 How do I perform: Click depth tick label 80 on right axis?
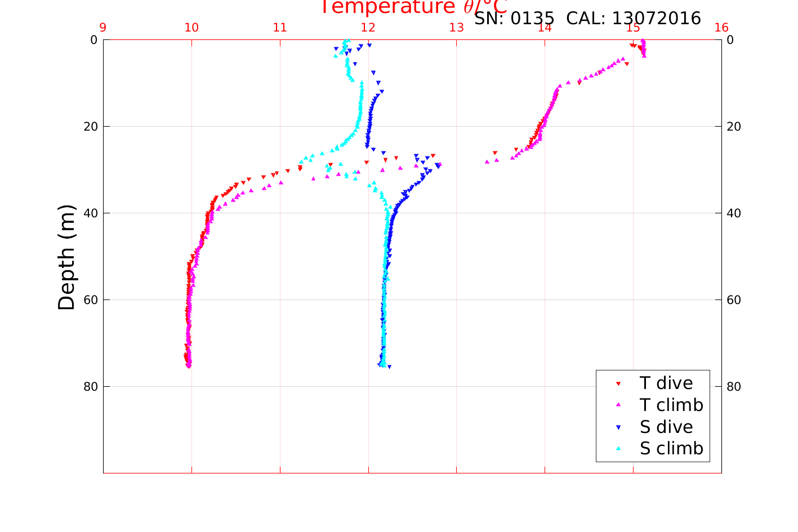[x=734, y=387]
